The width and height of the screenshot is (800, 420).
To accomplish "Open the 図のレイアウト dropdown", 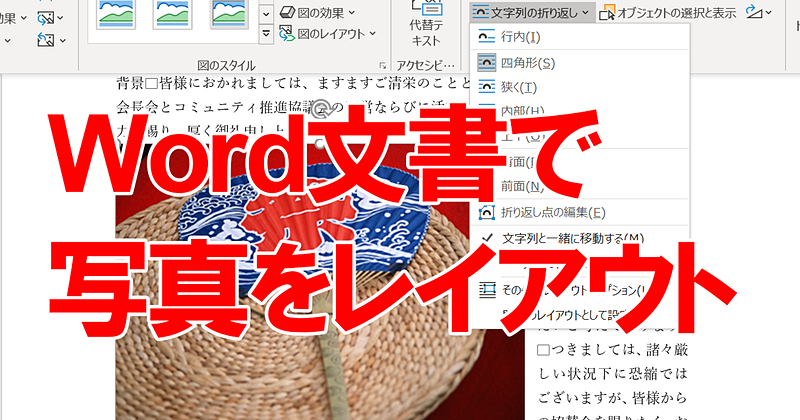I will click(372, 34).
